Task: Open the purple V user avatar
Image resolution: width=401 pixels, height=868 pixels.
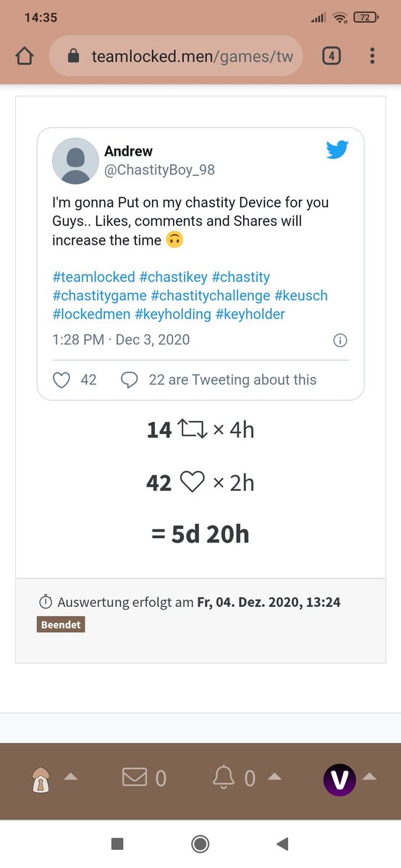Action: pyautogui.click(x=339, y=780)
